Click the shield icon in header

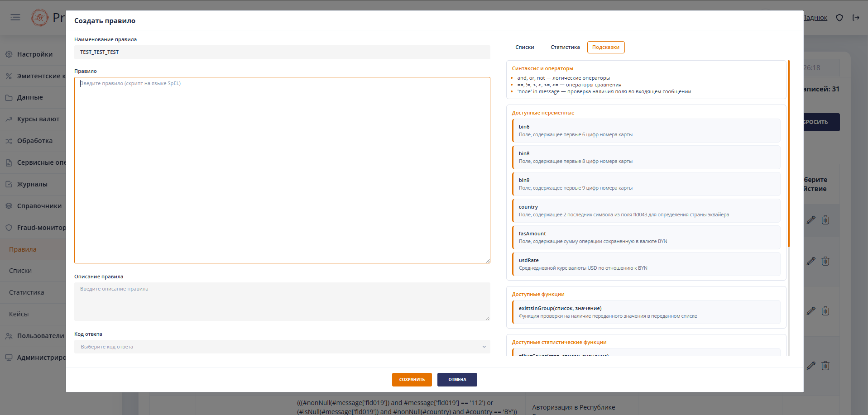point(839,18)
